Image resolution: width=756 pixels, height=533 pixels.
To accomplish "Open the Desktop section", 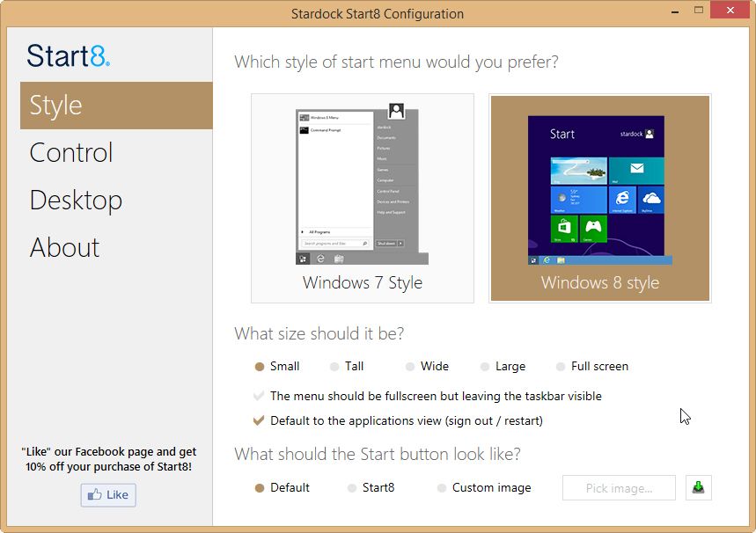I will (x=76, y=200).
